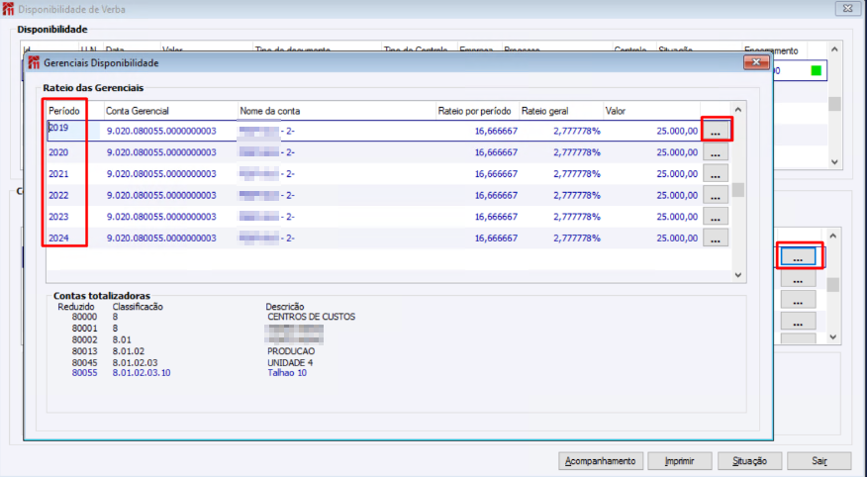Click the Situação button
Screen dimensions: 868x477
pyautogui.click(x=749, y=461)
